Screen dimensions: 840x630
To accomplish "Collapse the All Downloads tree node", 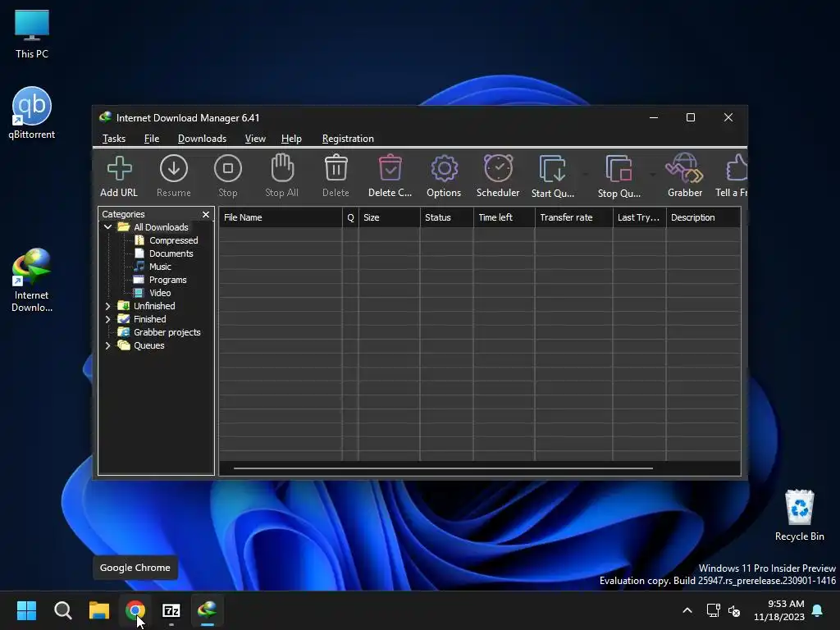I will click(x=107, y=227).
